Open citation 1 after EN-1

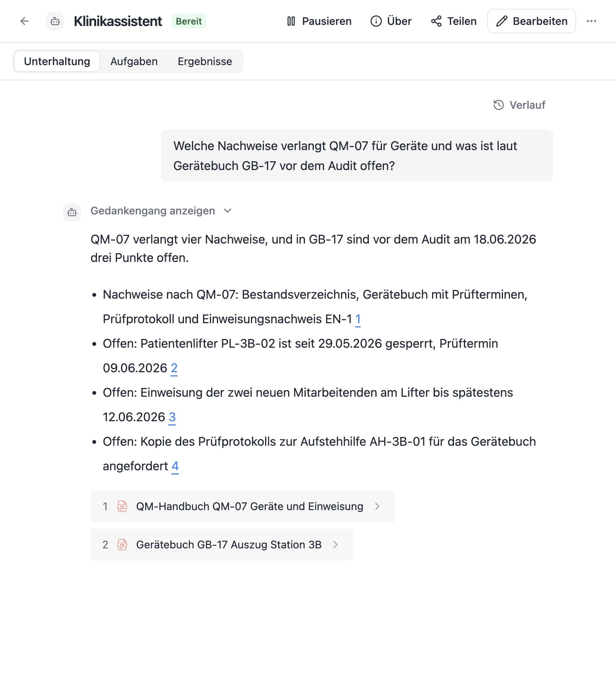[358, 319]
